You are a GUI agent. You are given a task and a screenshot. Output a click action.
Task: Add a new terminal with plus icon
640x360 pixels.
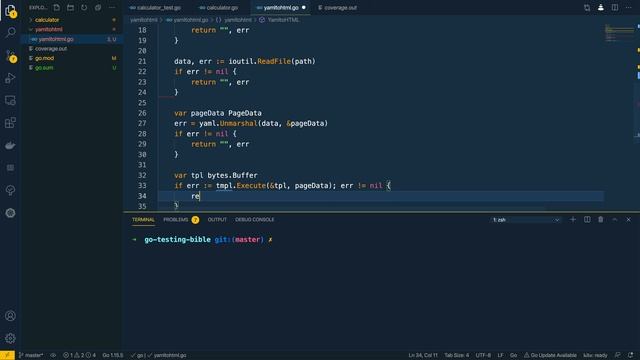[573, 220]
